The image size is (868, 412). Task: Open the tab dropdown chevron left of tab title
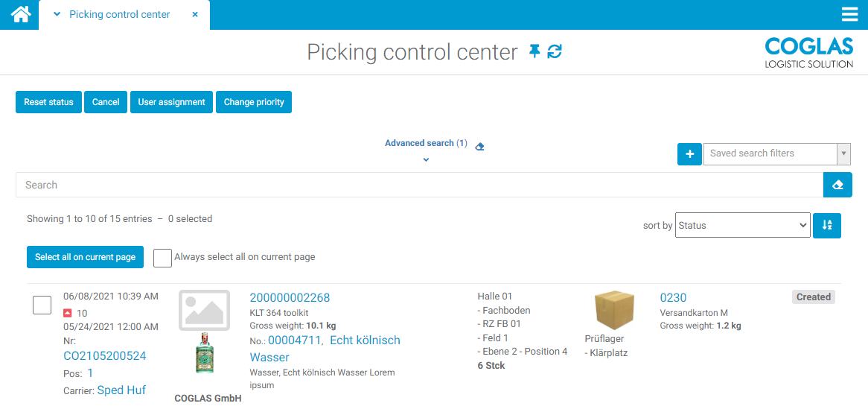coord(57,15)
